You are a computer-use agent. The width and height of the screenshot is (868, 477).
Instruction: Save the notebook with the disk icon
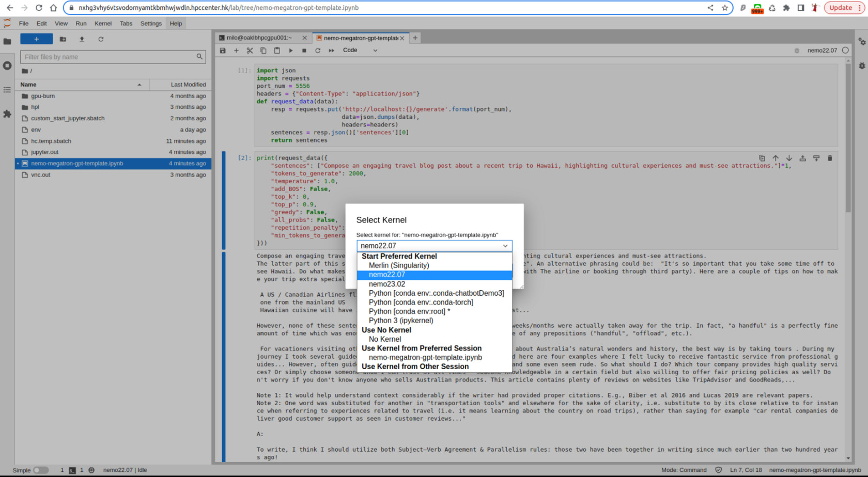223,51
